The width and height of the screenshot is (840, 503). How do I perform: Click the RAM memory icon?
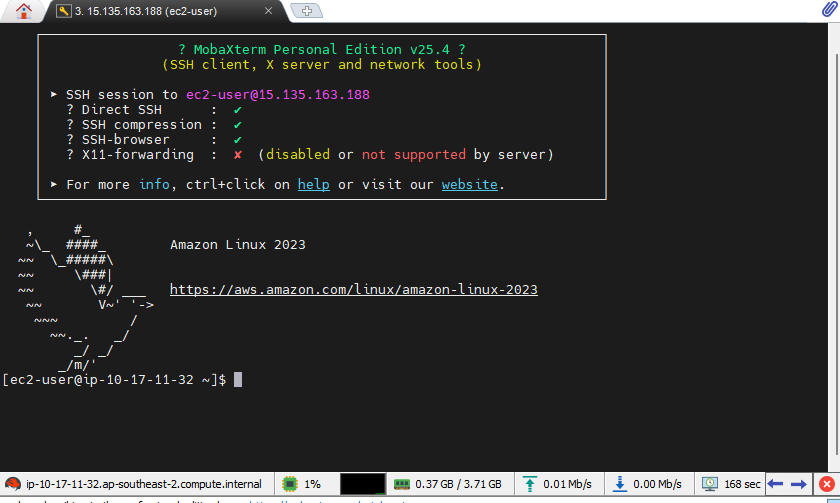point(402,484)
